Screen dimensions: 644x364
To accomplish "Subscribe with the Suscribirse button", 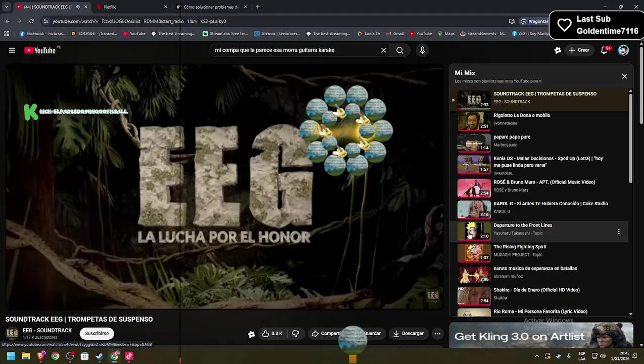I will pyautogui.click(x=96, y=333).
